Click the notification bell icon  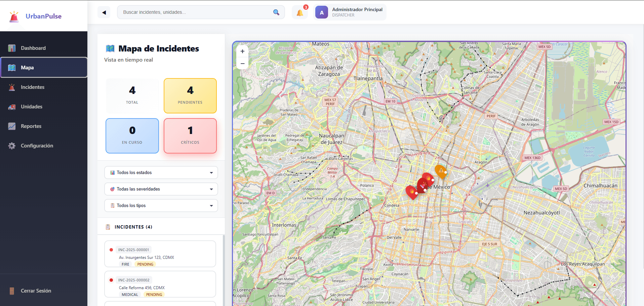pyautogui.click(x=300, y=13)
